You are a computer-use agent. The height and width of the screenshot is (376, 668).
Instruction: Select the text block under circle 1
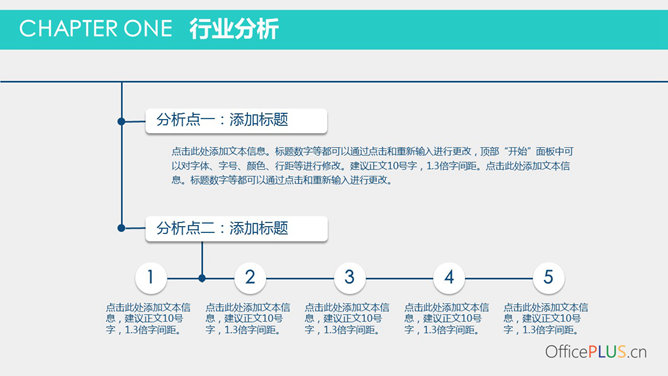click(148, 319)
